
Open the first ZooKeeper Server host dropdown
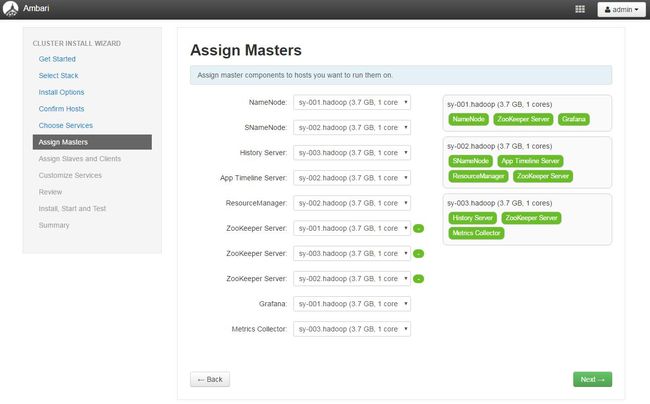pos(352,228)
